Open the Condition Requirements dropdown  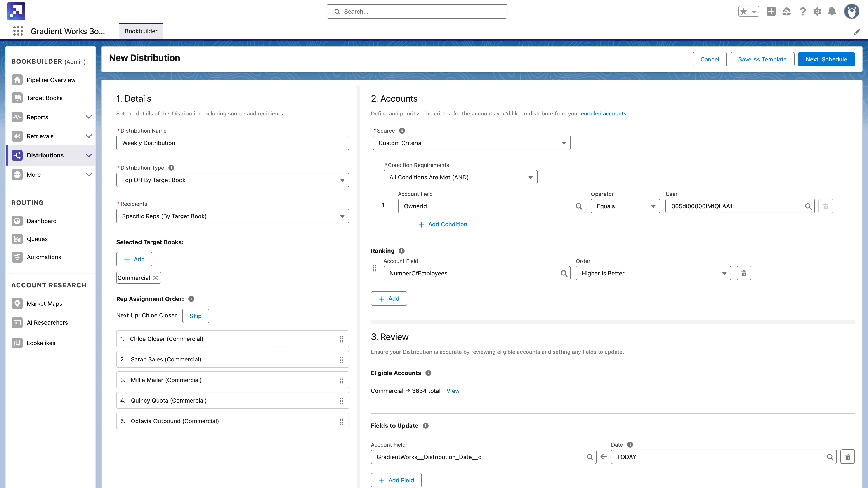point(460,177)
